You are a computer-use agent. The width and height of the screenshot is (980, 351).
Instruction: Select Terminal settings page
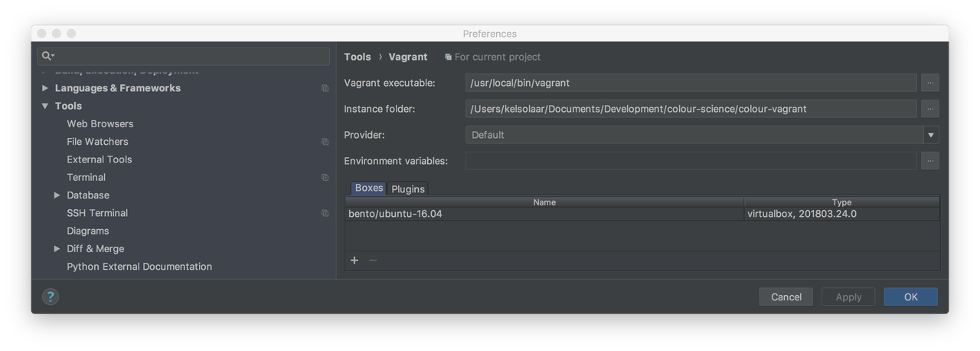(x=86, y=177)
